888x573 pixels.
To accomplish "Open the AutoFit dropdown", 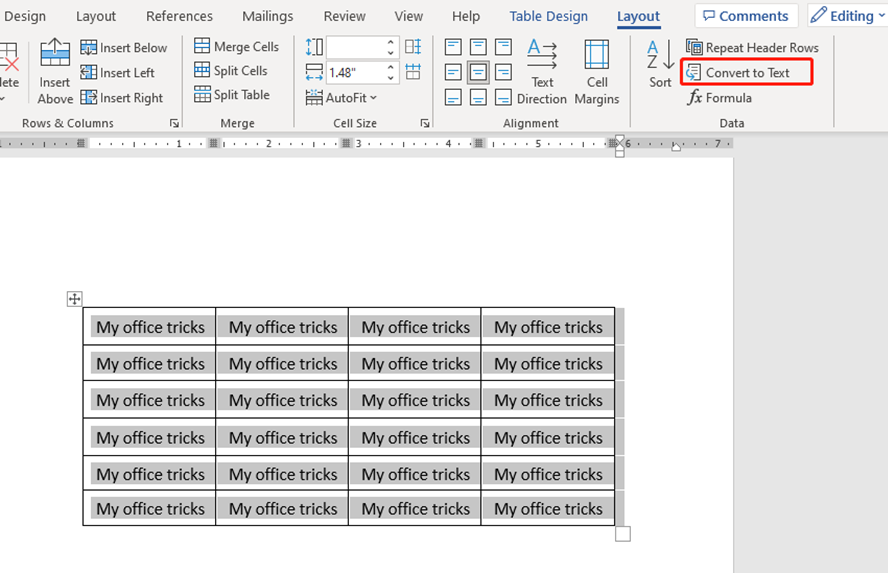I will click(x=341, y=98).
